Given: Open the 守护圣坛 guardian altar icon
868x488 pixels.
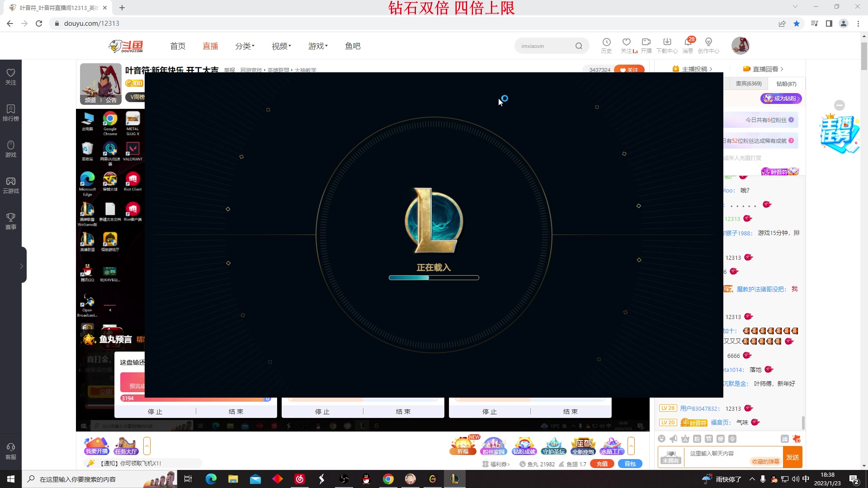Looking at the screenshot, I should click(554, 446).
